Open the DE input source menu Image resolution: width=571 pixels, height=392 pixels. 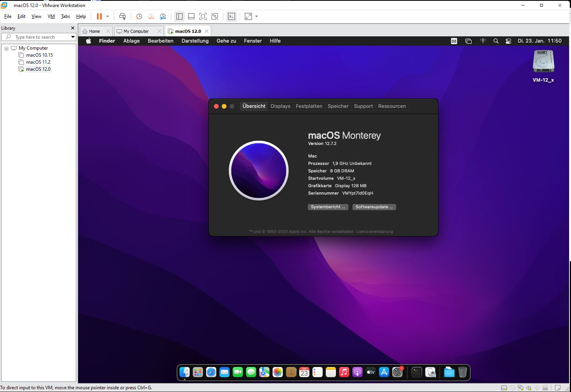coord(454,41)
